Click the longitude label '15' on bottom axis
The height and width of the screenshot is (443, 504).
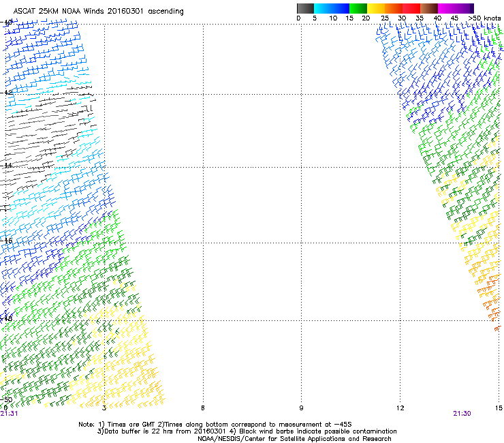pyautogui.click(x=499, y=408)
